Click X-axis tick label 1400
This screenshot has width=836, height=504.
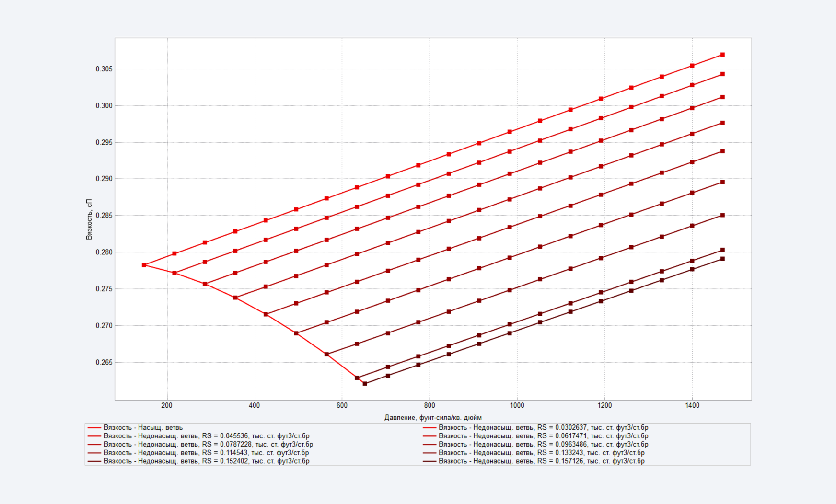(x=692, y=405)
